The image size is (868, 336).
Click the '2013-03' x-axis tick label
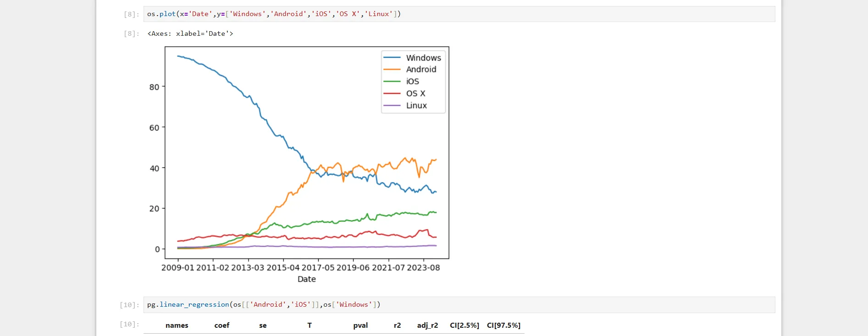[x=248, y=268]
